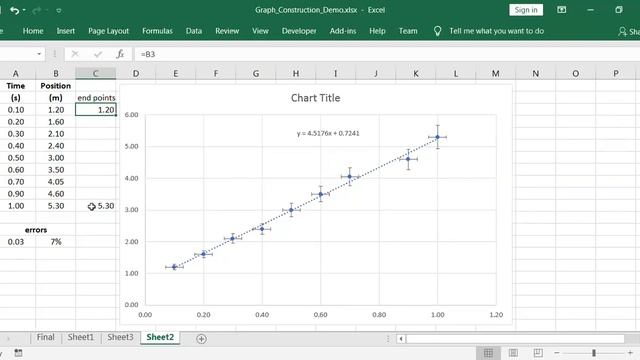Screen dimensions: 640x360
Task: Select Time cell with value 0.50
Action: click(16, 158)
